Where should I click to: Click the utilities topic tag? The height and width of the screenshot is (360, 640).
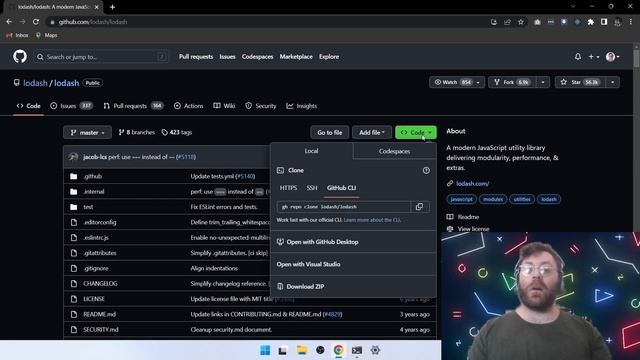[x=522, y=199]
